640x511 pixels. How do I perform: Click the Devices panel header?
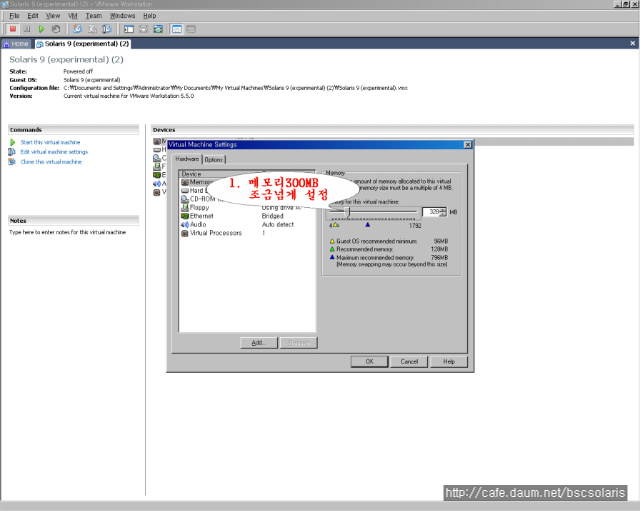pyautogui.click(x=392, y=130)
